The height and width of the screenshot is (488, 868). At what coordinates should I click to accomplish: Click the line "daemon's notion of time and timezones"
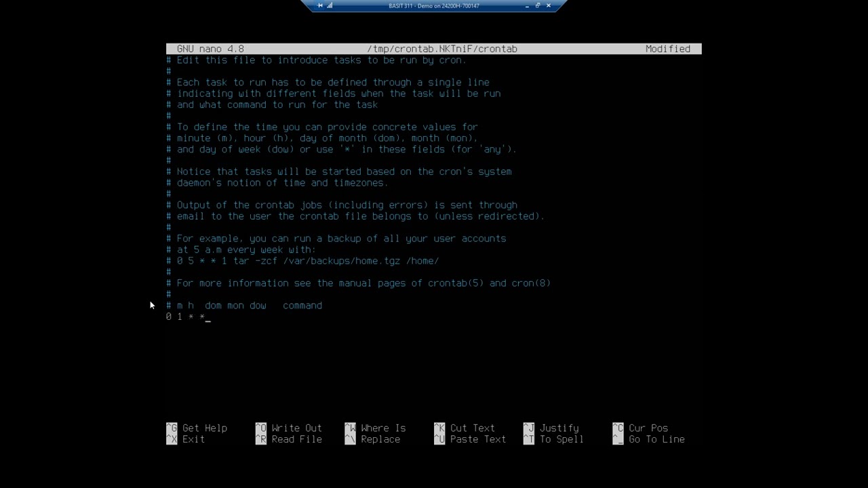coord(277,182)
